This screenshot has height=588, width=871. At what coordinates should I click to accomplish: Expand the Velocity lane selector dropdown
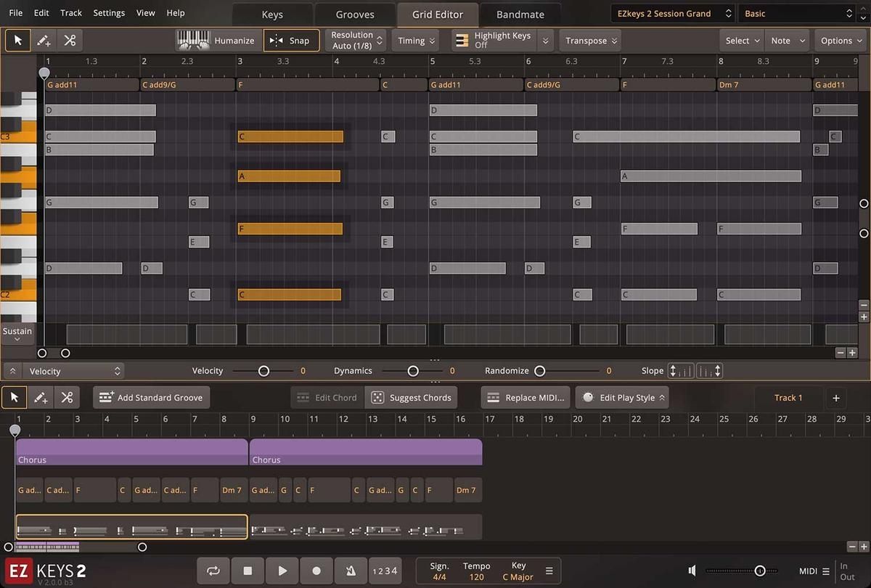[75, 371]
